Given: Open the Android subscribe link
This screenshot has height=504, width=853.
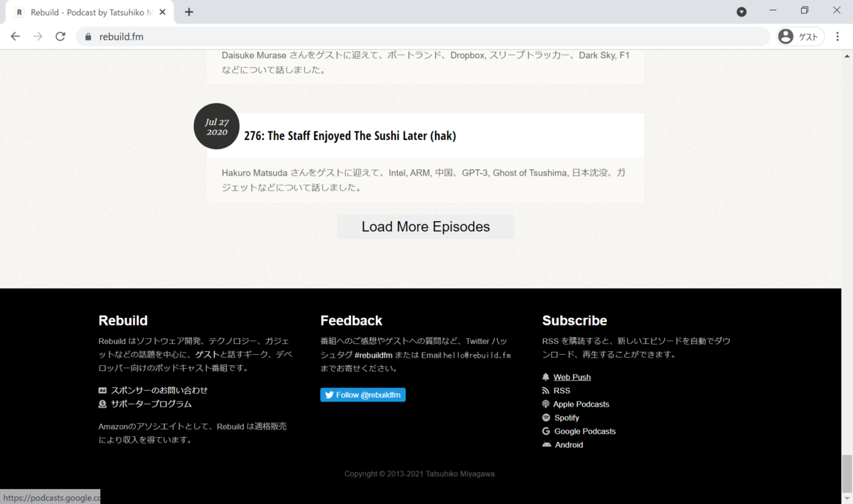Looking at the screenshot, I should 569,445.
